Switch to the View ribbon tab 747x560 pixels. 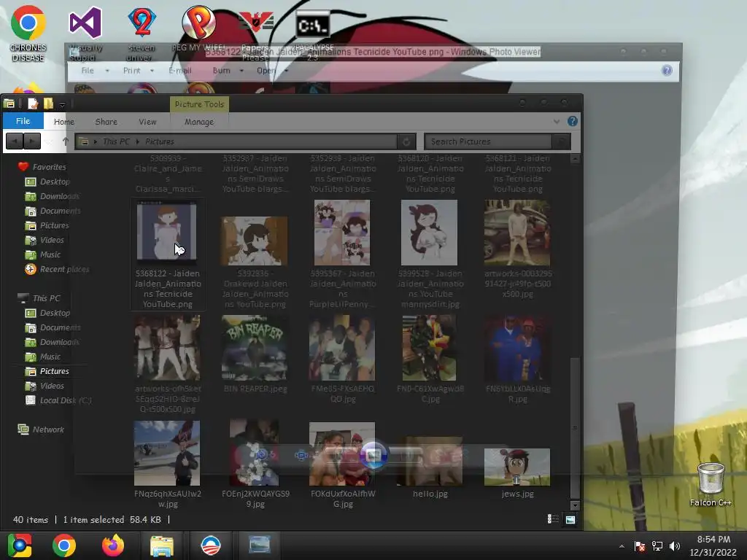147,122
